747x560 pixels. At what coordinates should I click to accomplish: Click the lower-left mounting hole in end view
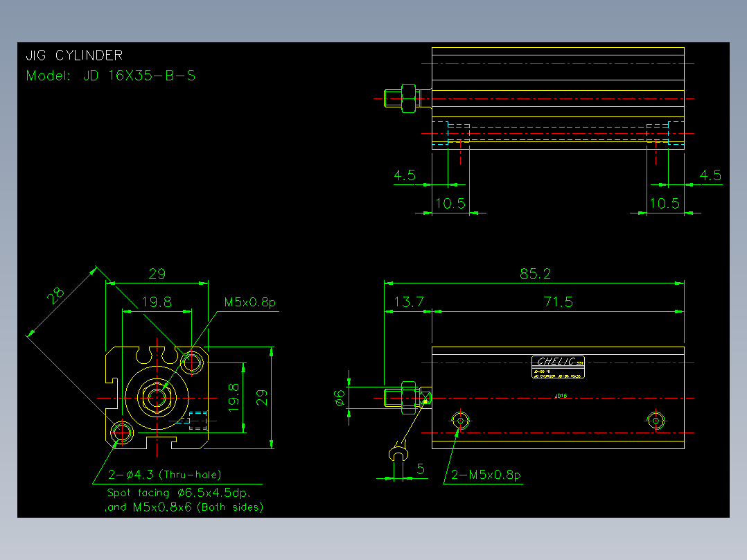point(122,432)
